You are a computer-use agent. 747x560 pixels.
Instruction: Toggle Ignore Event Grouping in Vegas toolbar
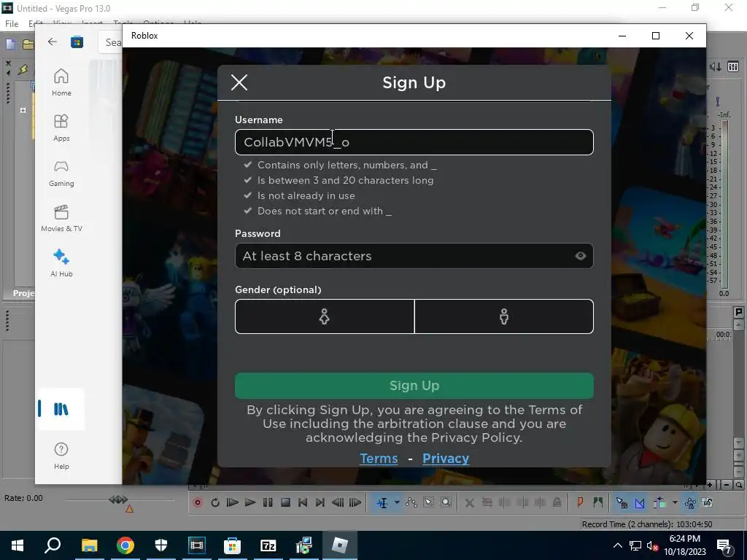tap(708, 502)
